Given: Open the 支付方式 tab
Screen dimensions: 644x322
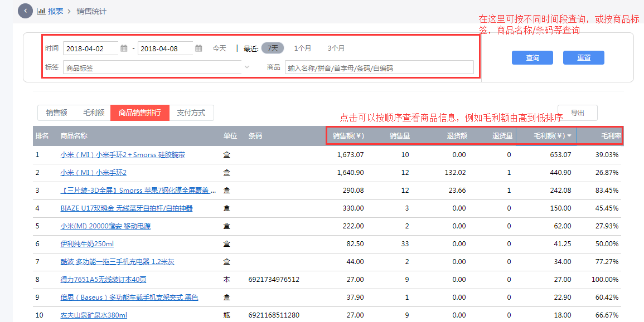Looking at the screenshot, I should [x=191, y=113].
